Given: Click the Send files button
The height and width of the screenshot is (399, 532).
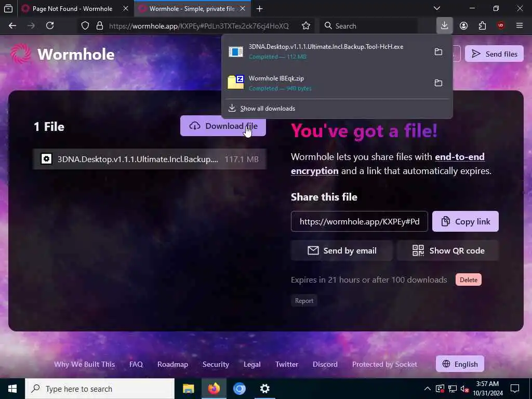Looking at the screenshot, I should pyautogui.click(x=495, y=54).
